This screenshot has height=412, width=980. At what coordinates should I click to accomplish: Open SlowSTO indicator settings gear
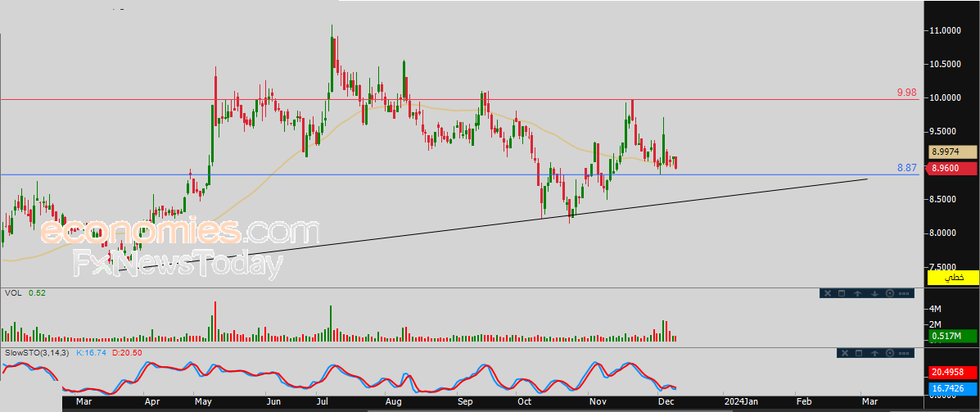(x=890, y=353)
